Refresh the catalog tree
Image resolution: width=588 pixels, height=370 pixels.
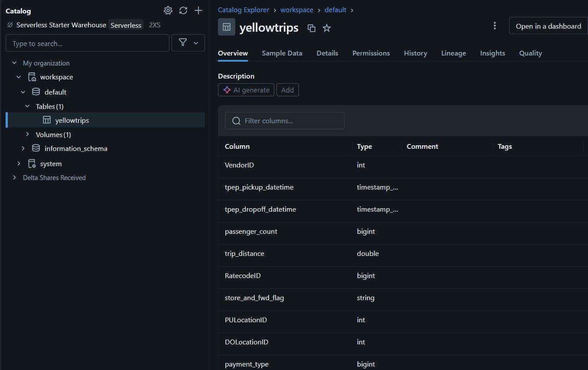183,10
